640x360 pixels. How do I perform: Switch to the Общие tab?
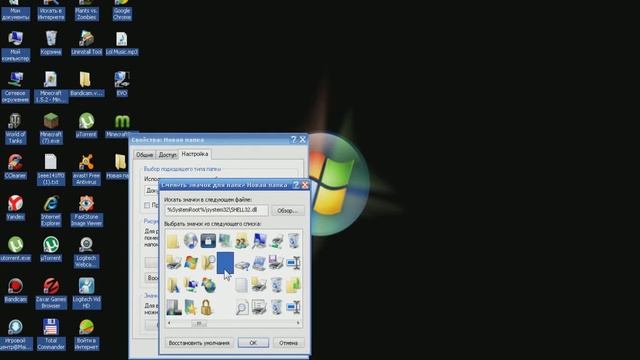click(x=144, y=155)
